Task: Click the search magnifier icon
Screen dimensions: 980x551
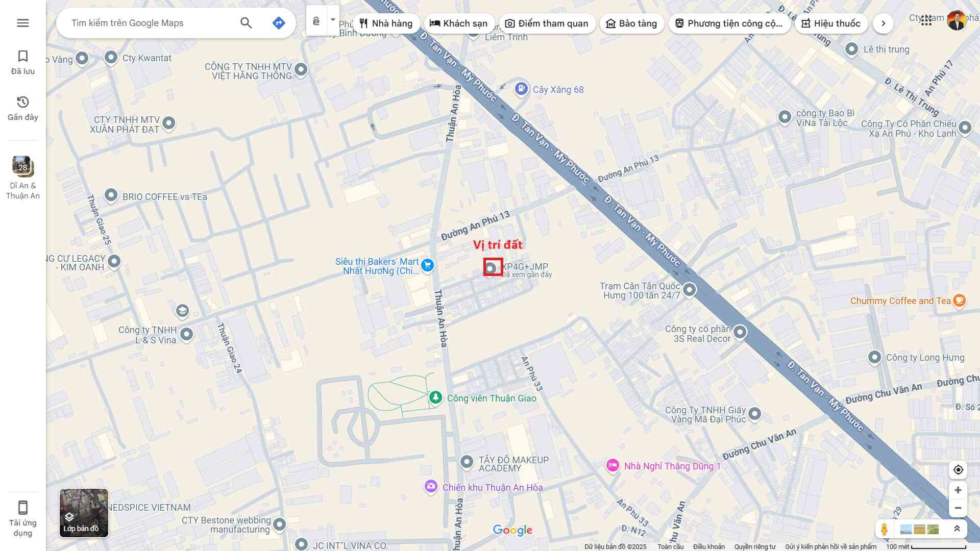Action: pyautogui.click(x=246, y=23)
